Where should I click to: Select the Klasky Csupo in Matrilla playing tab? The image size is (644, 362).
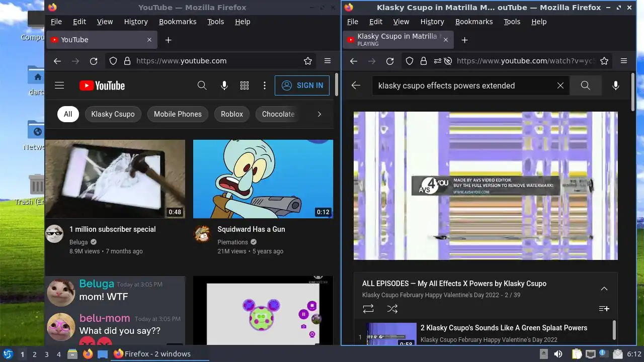pyautogui.click(x=398, y=40)
